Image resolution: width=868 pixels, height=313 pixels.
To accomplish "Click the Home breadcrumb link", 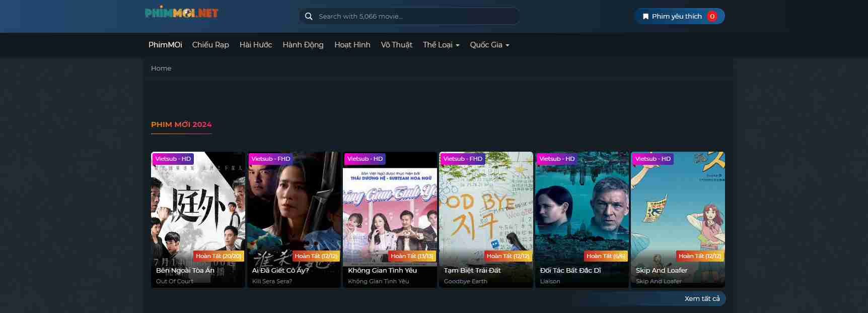I will pyautogui.click(x=161, y=68).
